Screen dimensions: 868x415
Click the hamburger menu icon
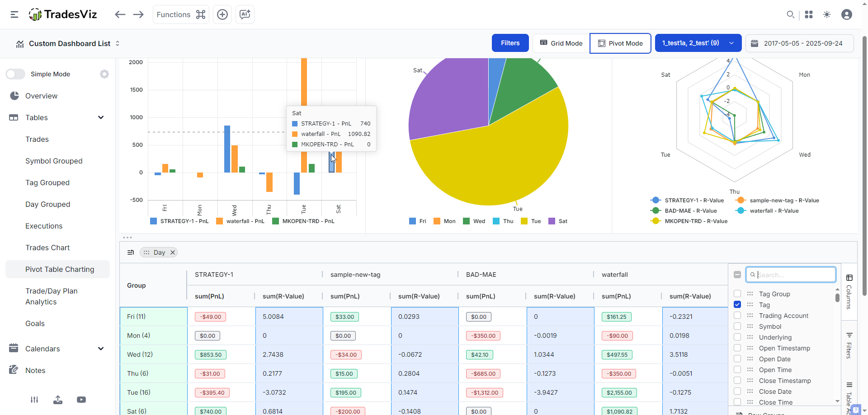pyautogui.click(x=14, y=14)
